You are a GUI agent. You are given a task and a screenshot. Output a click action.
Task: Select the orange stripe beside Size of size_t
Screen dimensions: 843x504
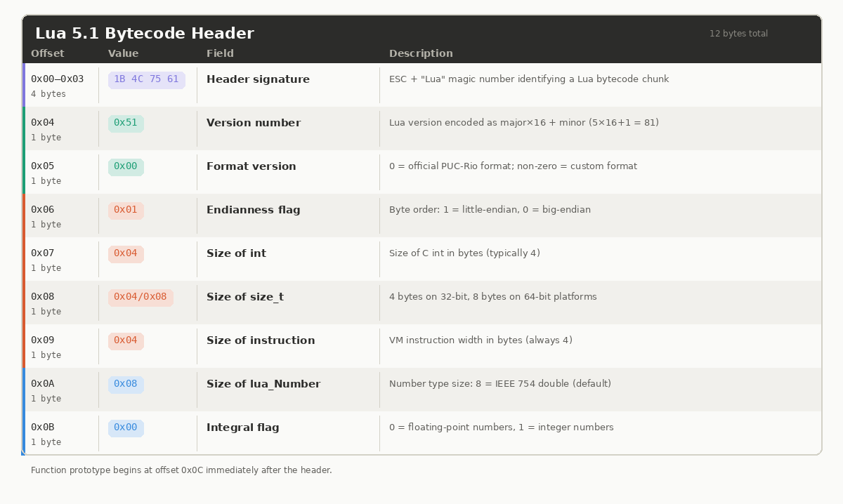tap(25, 302)
